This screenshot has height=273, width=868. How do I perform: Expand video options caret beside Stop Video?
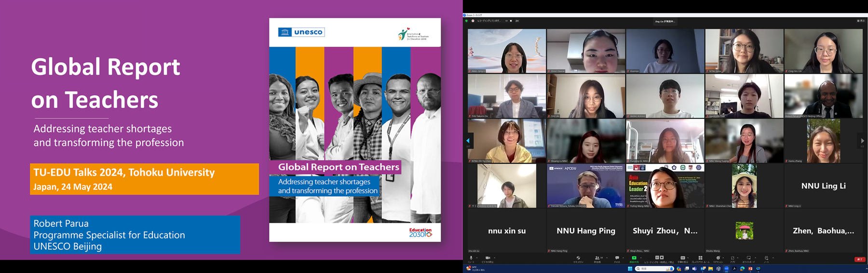coord(494,258)
